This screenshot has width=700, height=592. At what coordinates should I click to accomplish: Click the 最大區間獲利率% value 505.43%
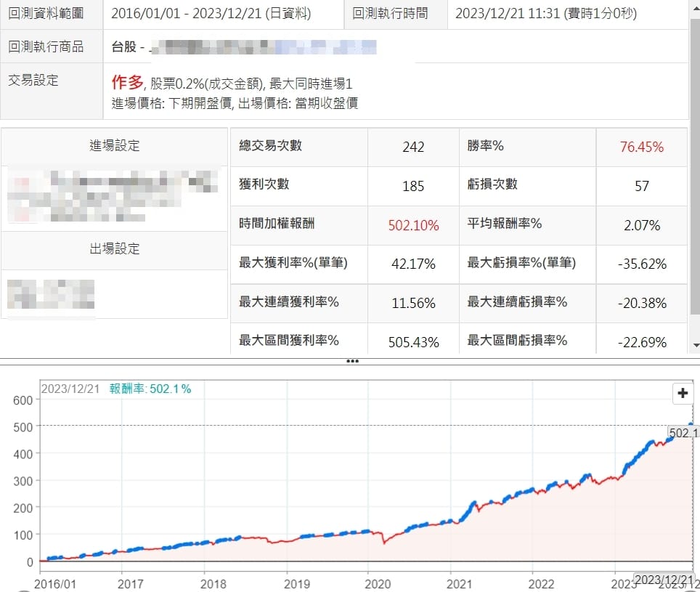click(x=413, y=342)
